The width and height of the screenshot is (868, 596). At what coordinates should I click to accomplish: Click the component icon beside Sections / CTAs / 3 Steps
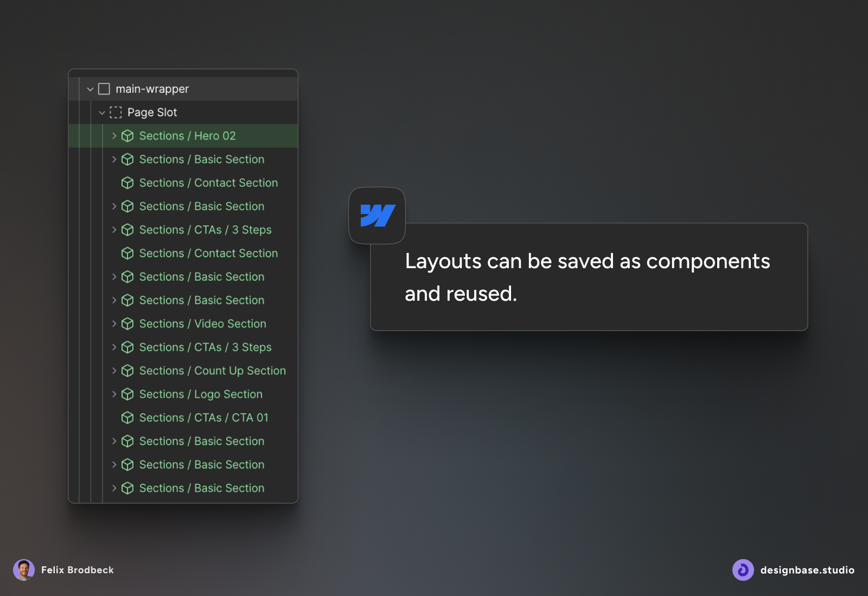pos(127,230)
